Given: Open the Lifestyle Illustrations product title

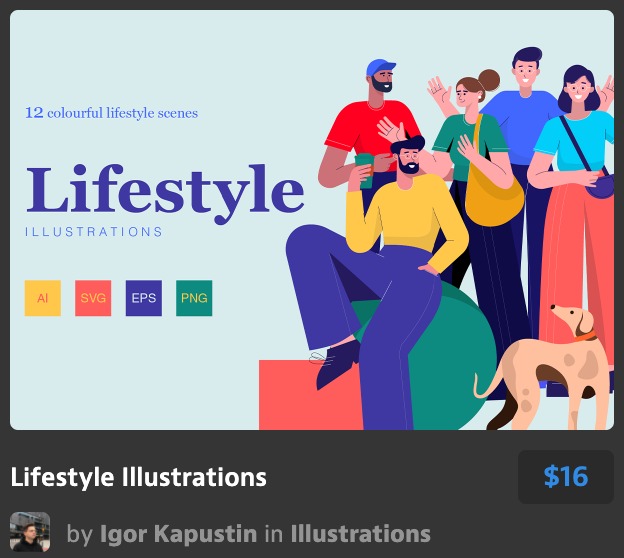Looking at the screenshot, I should (139, 476).
